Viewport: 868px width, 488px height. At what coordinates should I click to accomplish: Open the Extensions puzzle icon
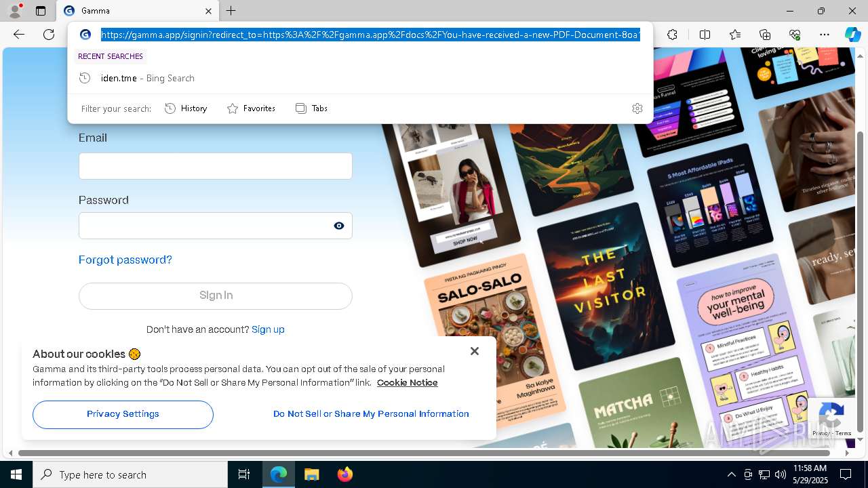[672, 35]
